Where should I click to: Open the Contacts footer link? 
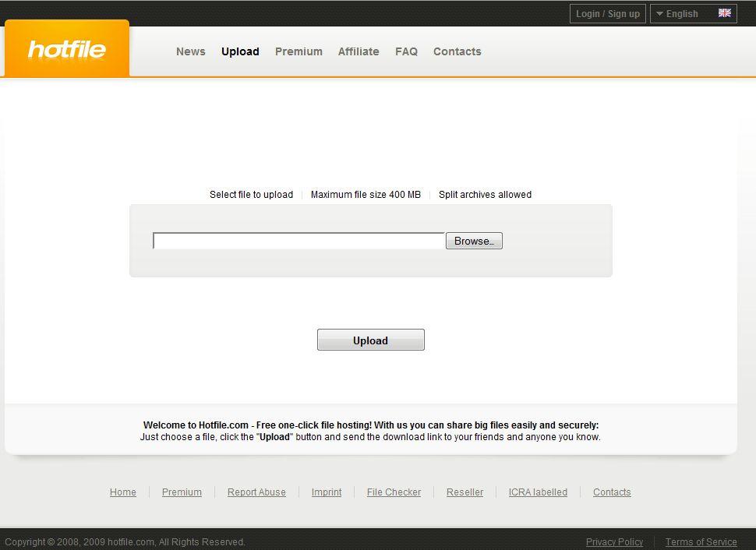612,492
